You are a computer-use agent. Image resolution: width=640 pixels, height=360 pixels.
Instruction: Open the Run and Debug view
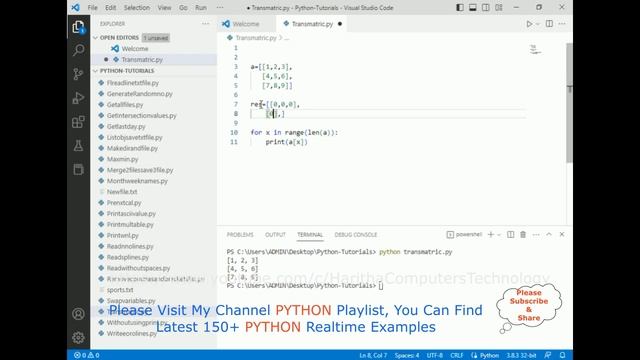point(78,98)
